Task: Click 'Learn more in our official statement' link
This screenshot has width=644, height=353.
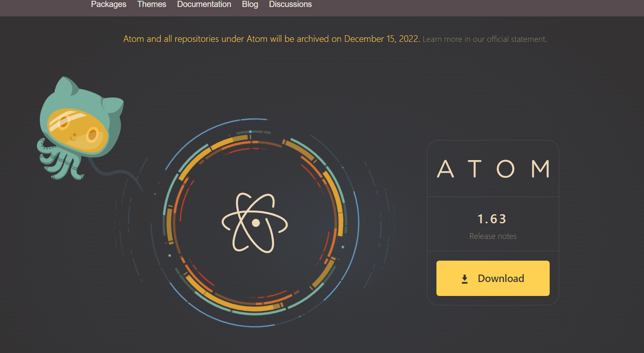Action: point(484,39)
